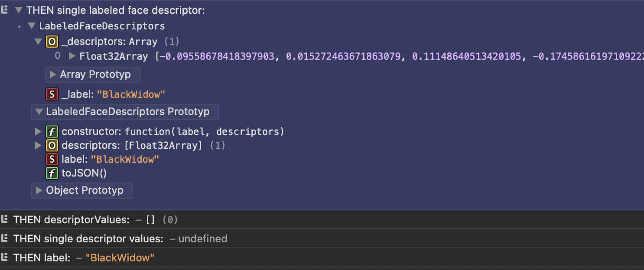This screenshot has height=270, width=644.
Task: Click the log icon next to THEN label entry
Action: (5, 257)
